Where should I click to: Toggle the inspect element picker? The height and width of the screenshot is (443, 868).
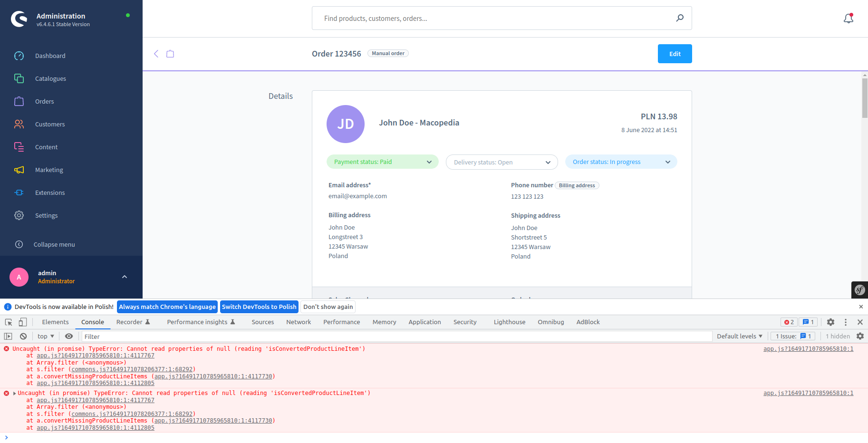pos(9,322)
